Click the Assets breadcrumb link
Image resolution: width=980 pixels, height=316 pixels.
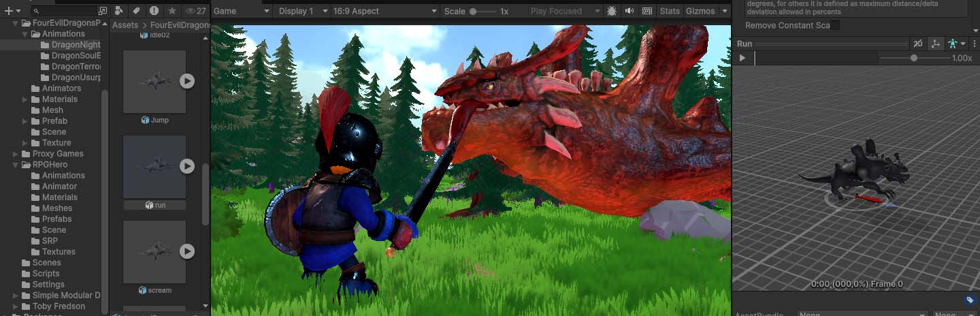point(125,25)
